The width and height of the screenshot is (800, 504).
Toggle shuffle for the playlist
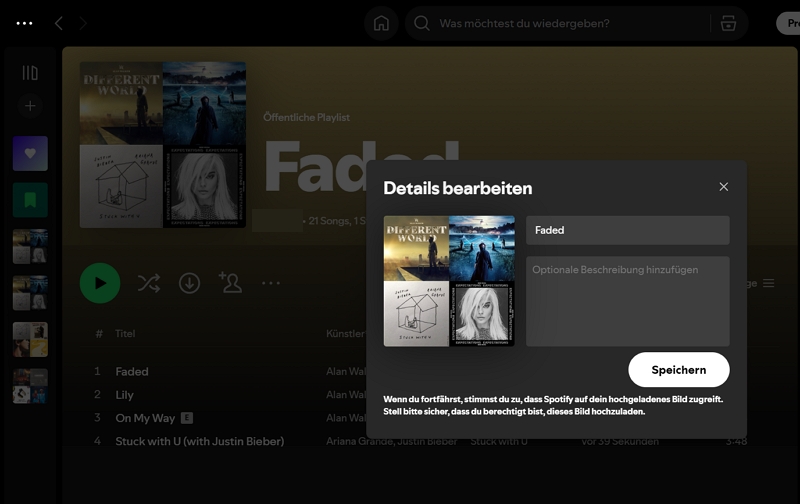(x=148, y=283)
